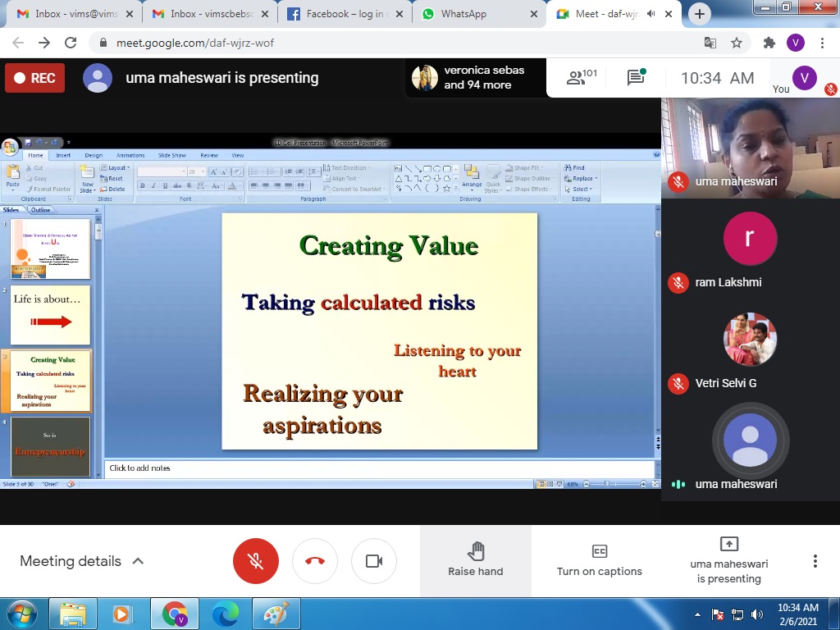Leave the call with hang-up button
The height and width of the screenshot is (630, 840).
coord(315,561)
